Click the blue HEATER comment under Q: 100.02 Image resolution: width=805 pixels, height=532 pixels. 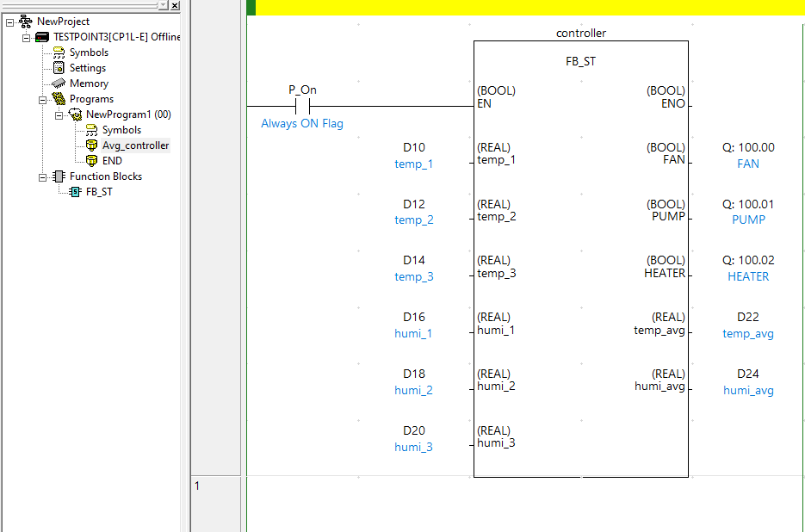pos(748,276)
